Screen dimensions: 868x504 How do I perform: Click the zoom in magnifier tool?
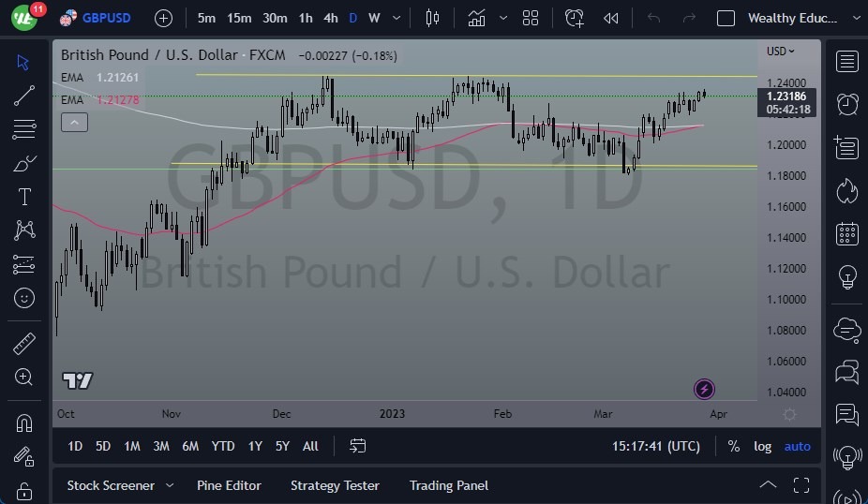pos(24,377)
